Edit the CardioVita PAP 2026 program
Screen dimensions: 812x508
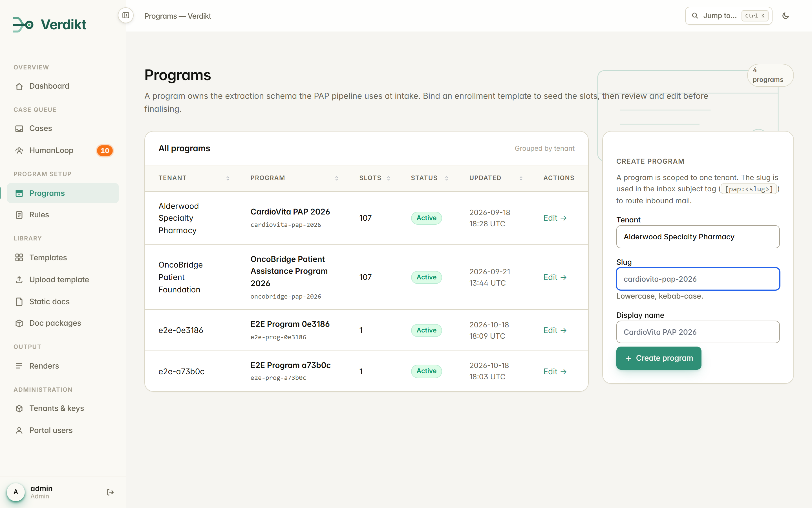click(x=555, y=218)
